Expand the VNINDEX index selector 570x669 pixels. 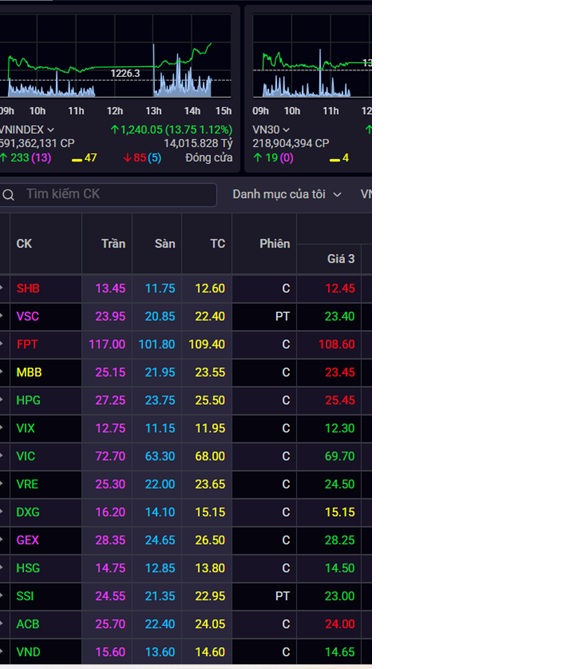coord(27,129)
